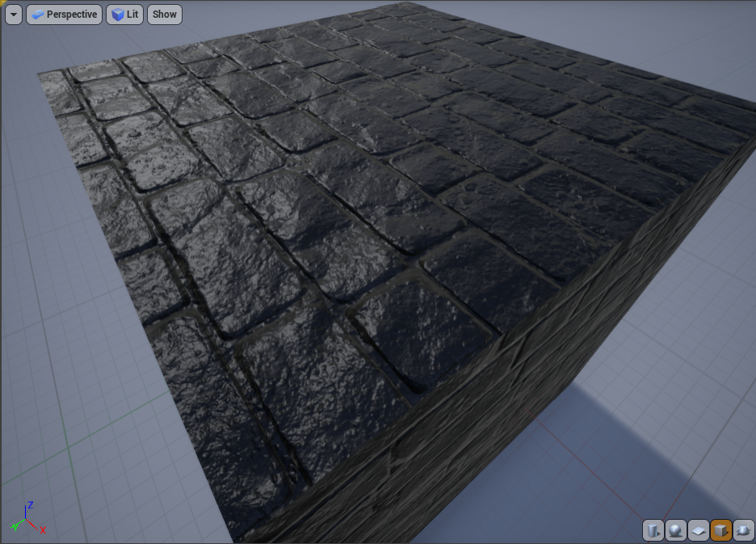This screenshot has width=756, height=544.
Task: Set preview mesh to plane
Action: point(698,530)
